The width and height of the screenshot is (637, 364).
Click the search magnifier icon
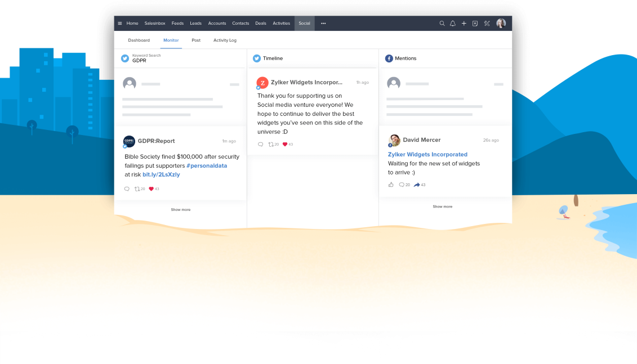pos(442,24)
